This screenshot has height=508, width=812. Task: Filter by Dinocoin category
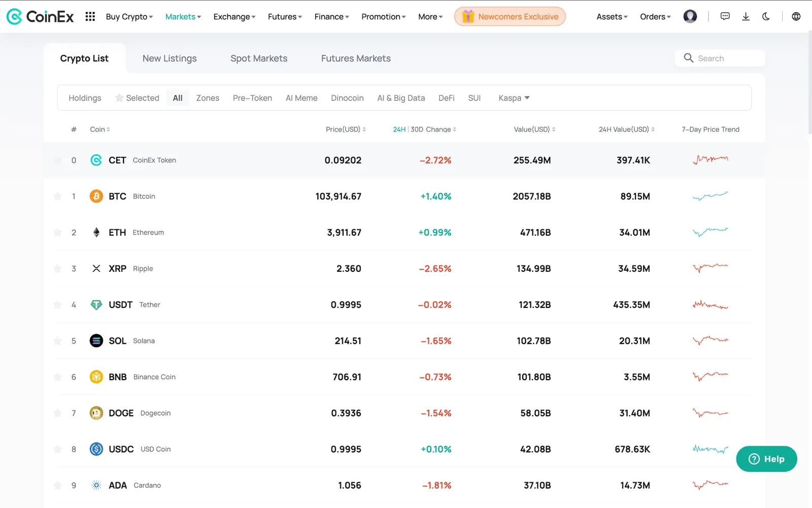pyautogui.click(x=347, y=98)
